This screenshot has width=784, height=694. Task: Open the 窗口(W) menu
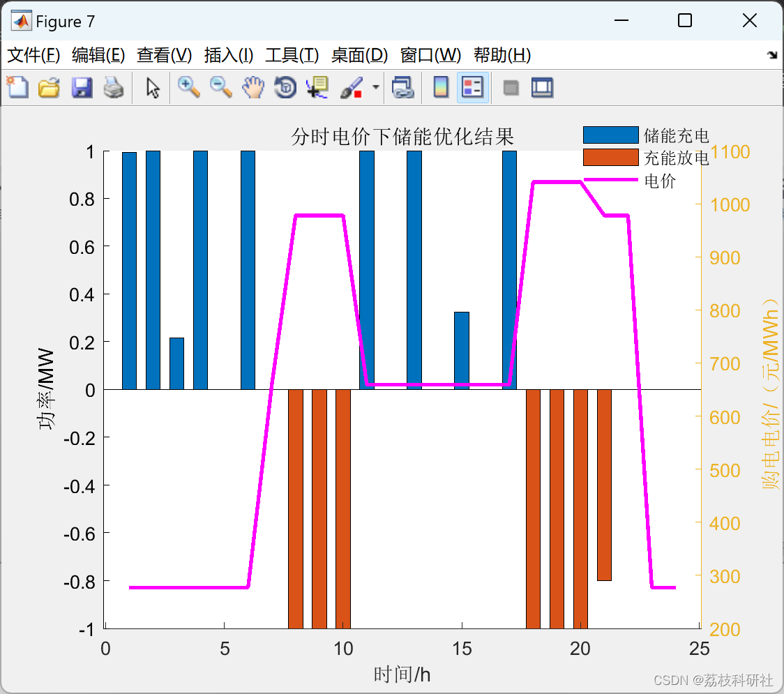point(430,55)
